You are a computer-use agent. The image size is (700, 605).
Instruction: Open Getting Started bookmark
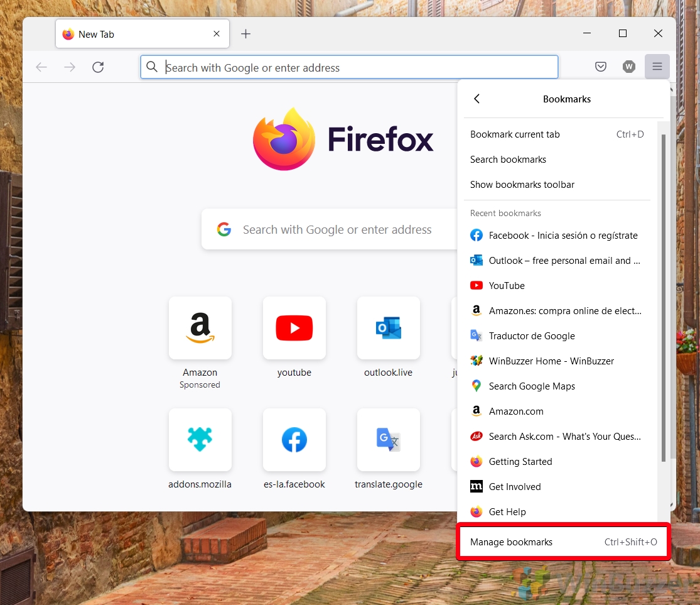click(x=557, y=462)
